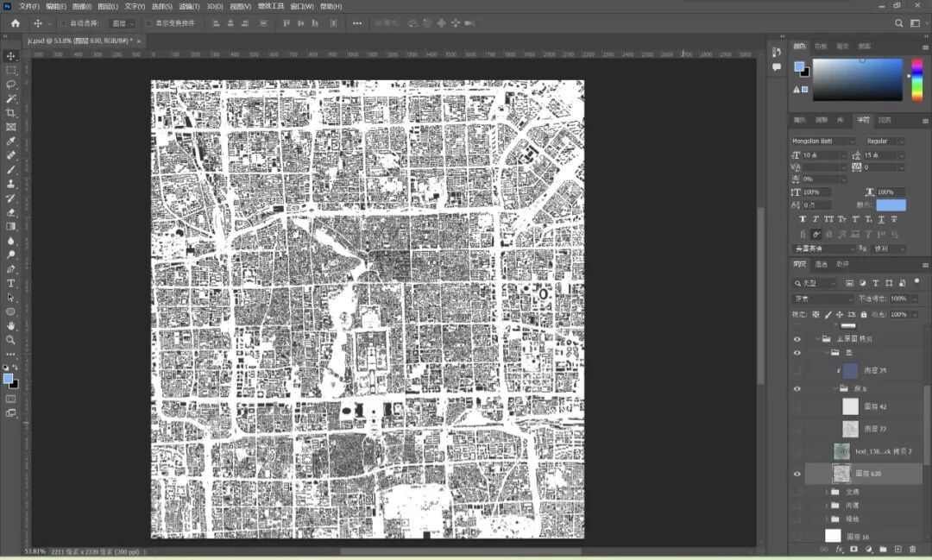Select the Crop tool
The image size is (932, 560).
click(x=10, y=113)
